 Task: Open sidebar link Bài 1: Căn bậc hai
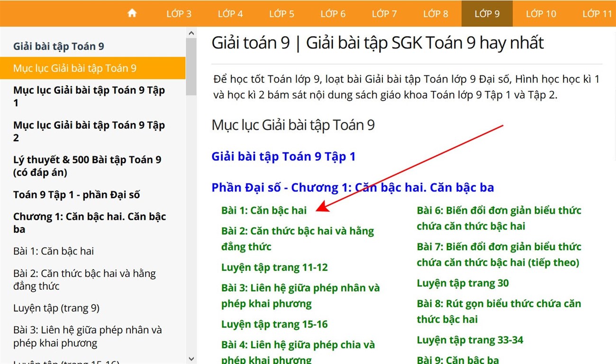[54, 251]
